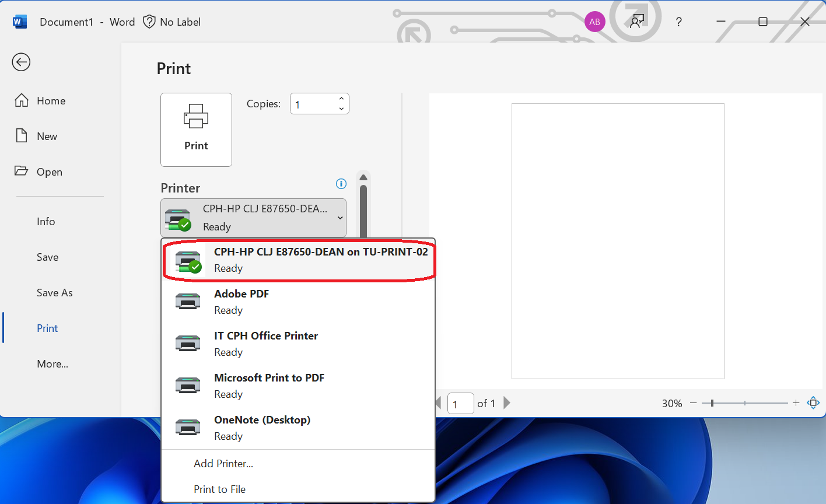Go to next page arrow in preview
826x504 pixels.
(x=506, y=402)
